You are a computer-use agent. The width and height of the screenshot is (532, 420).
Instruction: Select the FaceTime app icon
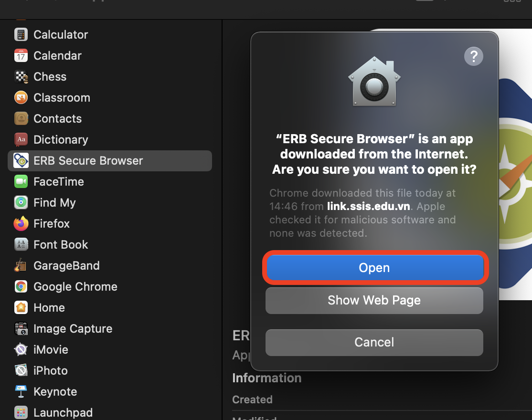21,182
